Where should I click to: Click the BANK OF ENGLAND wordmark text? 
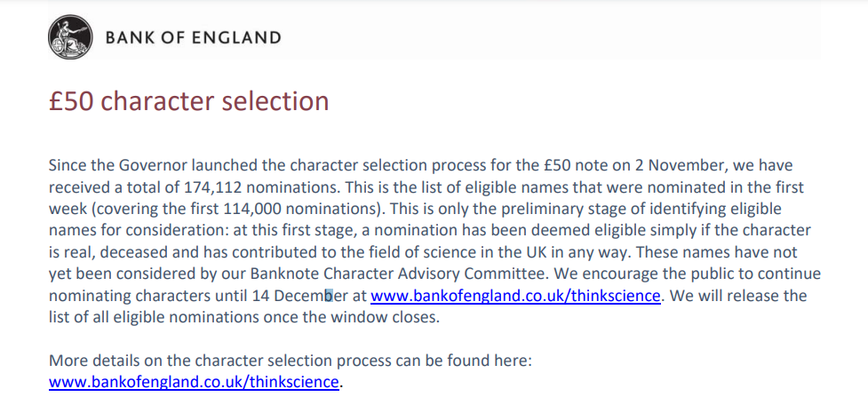tap(193, 37)
